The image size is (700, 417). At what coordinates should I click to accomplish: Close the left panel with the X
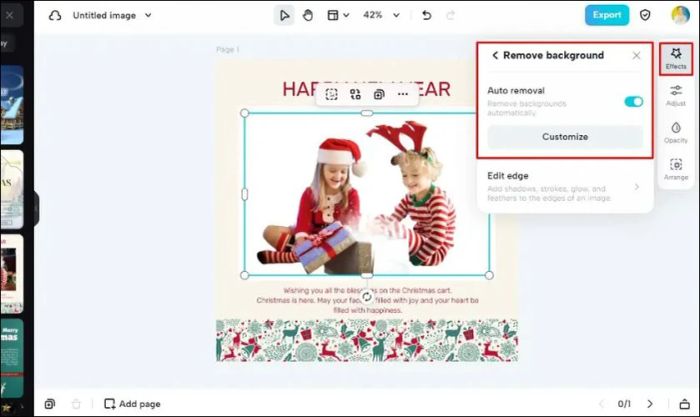(x=9, y=16)
